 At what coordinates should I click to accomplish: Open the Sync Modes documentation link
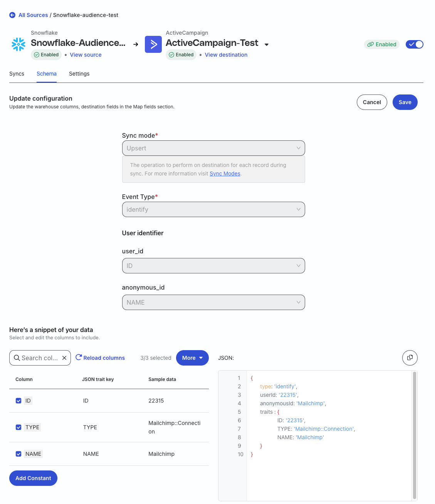point(225,174)
